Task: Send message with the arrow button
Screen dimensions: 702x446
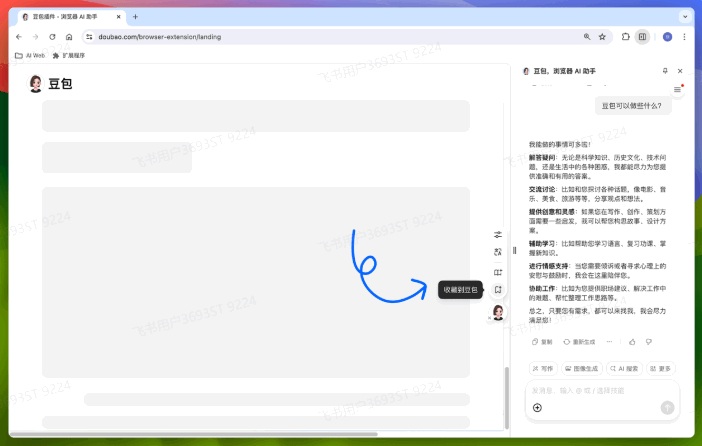Action: (x=667, y=407)
